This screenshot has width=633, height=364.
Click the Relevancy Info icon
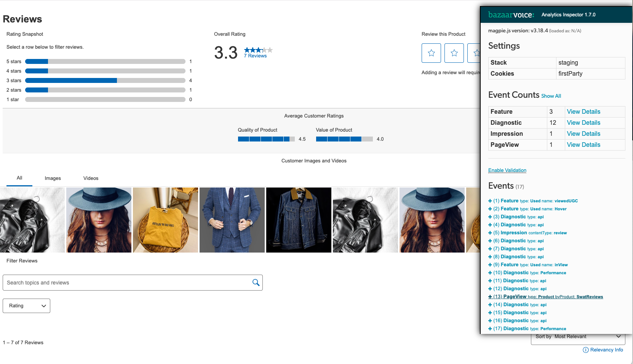point(586,350)
